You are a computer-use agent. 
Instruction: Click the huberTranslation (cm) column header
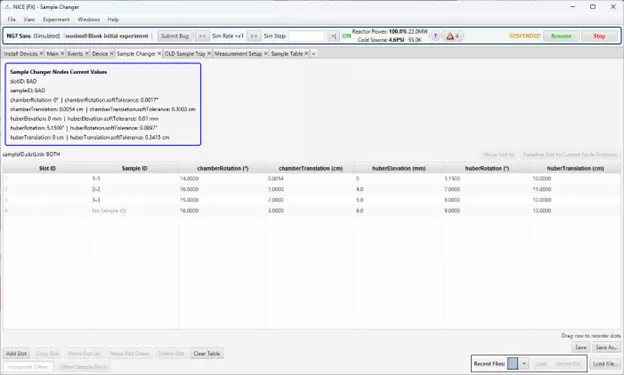pyautogui.click(x=575, y=168)
